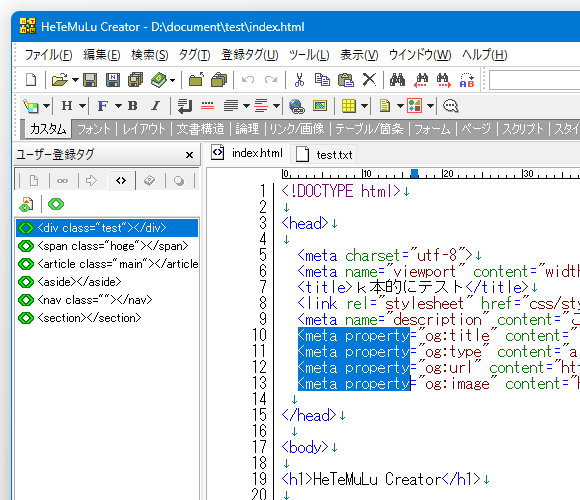580x500 pixels.
Task: Select the page icon tab in side panel
Action: tap(34, 181)
